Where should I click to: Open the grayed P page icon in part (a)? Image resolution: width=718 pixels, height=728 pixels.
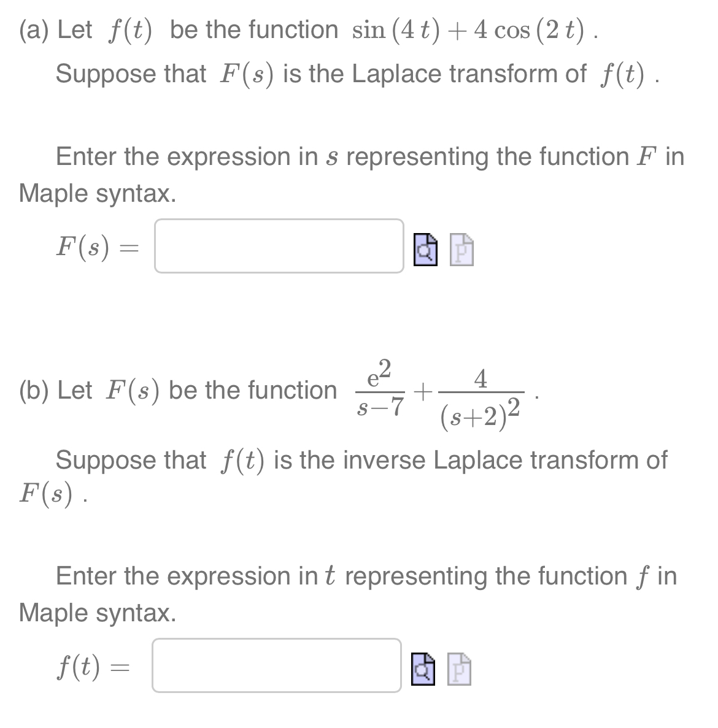[460, 249]
